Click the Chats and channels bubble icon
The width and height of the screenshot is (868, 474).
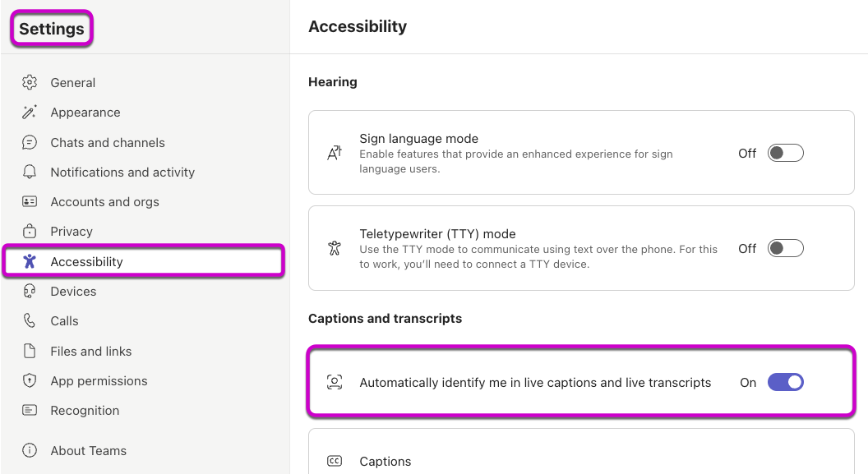pyautogui.click(x=30, y=142)
